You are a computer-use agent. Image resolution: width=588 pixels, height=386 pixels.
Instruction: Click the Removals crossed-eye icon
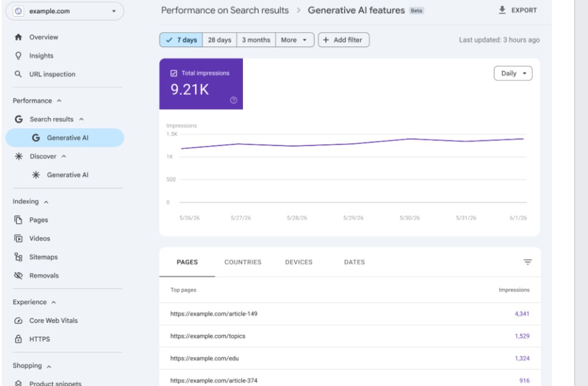coord(18,276)
